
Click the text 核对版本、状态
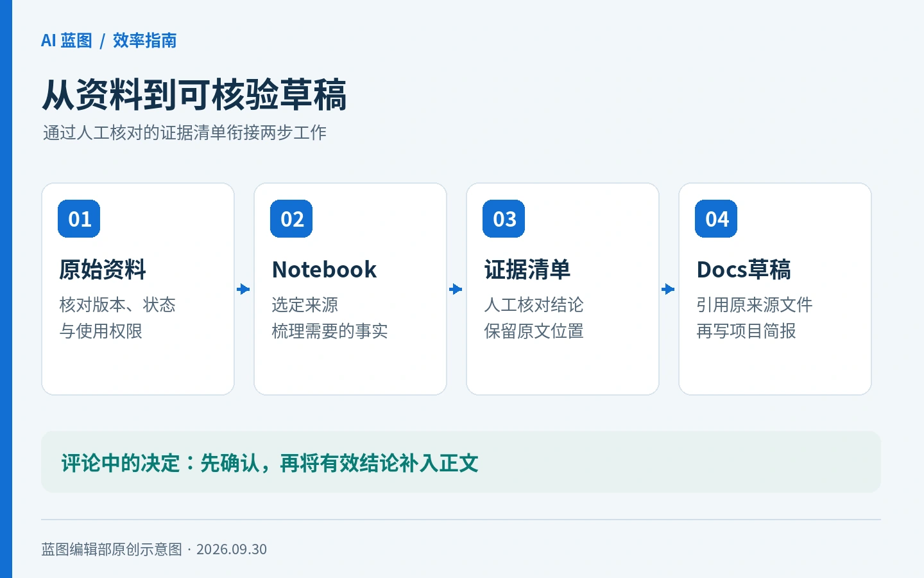pos(117,304)
